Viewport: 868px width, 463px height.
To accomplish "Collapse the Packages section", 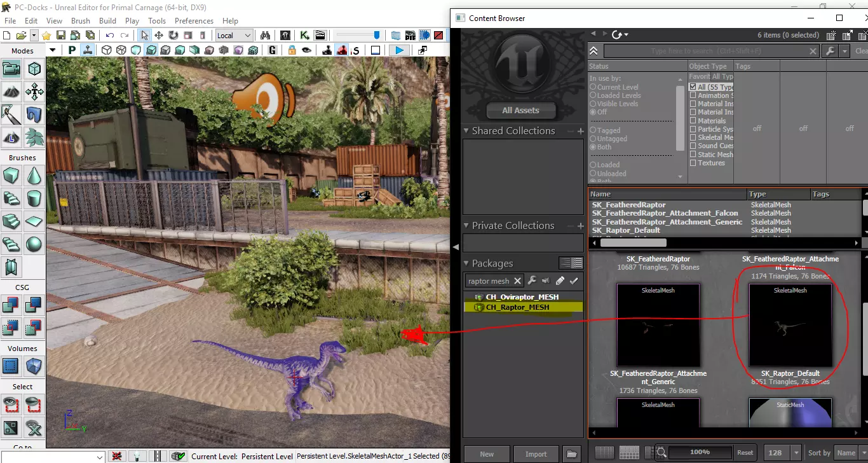I will 467,263.
